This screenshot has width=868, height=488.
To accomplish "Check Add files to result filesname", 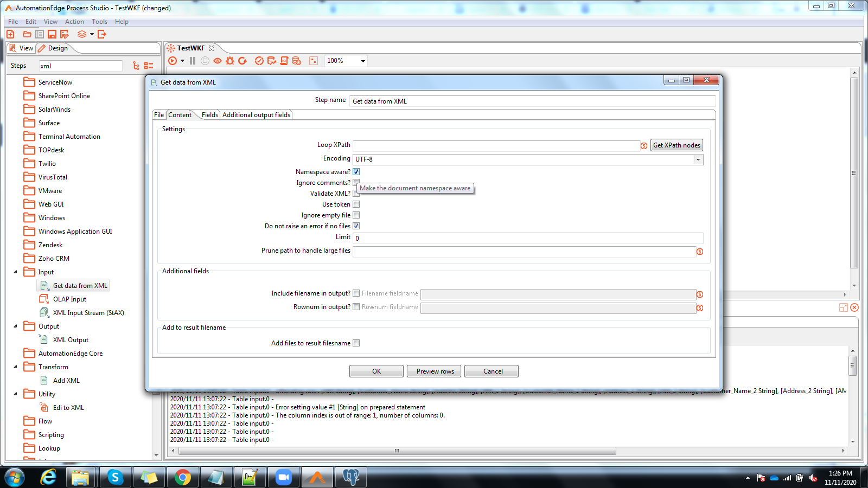I will pos(356,343).
